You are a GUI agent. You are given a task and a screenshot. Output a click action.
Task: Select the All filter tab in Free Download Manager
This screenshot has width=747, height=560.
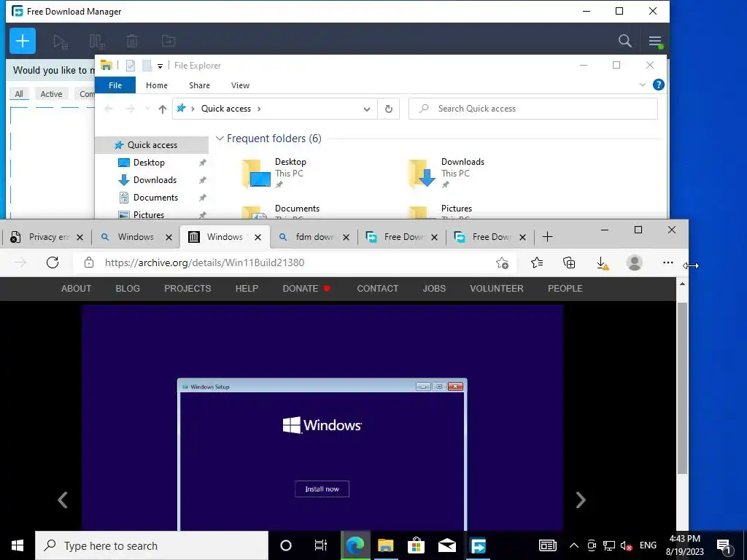point(19,94)
